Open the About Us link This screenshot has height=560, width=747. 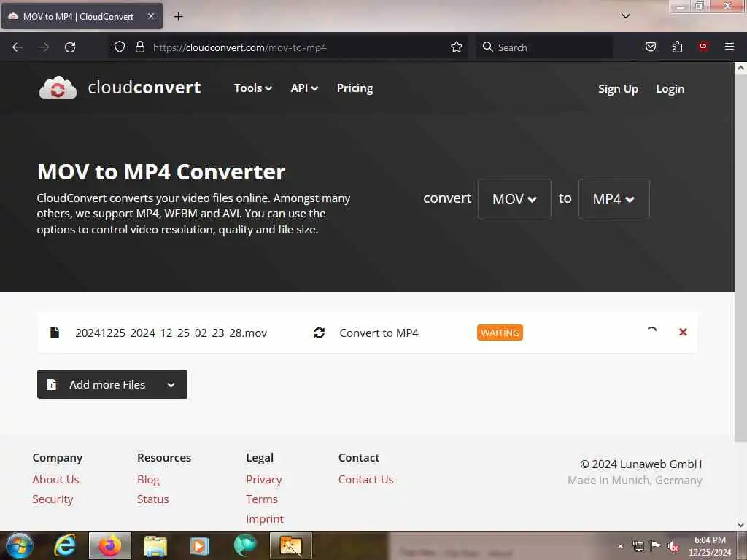point(55,480)
